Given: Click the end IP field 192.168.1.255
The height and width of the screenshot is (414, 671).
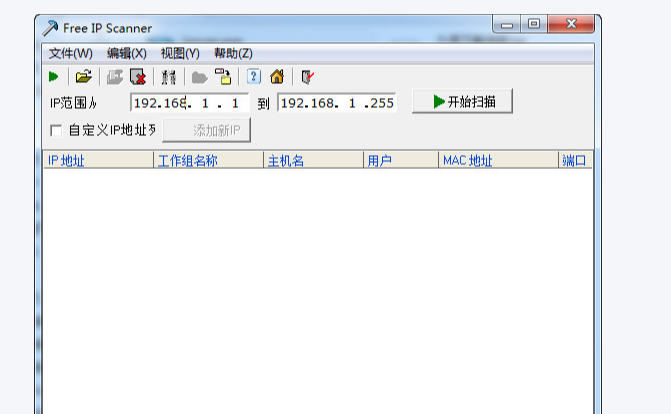Looking at the screenshot, I should coord(337,103).
